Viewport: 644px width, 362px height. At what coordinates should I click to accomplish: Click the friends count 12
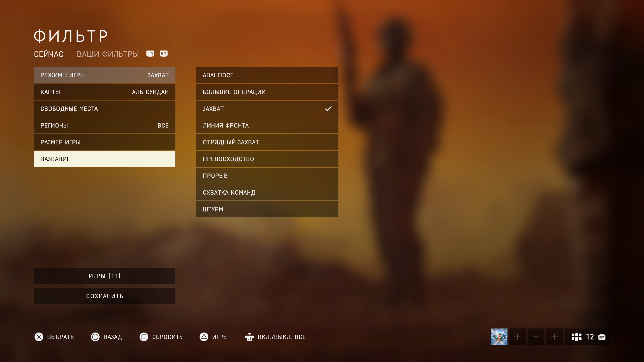pyautogui.click(x=590, y=337)
